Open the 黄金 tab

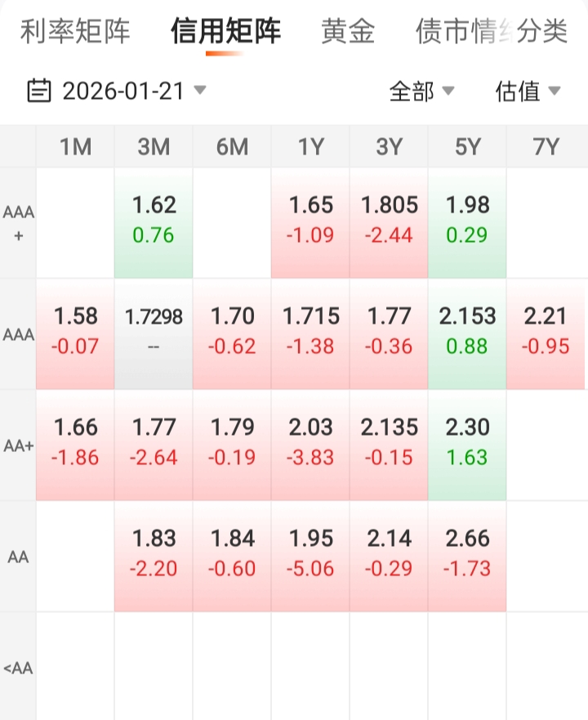348,31
